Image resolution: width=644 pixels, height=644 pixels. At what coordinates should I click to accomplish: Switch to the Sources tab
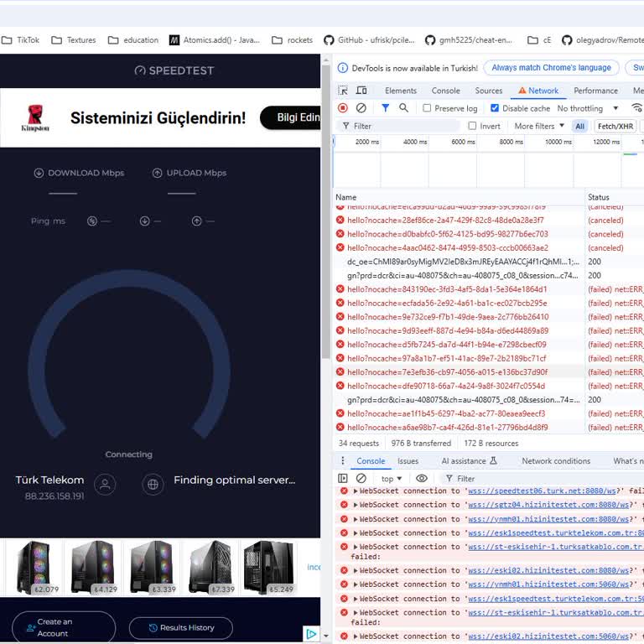pyautogui.click(x=488, y=91)
